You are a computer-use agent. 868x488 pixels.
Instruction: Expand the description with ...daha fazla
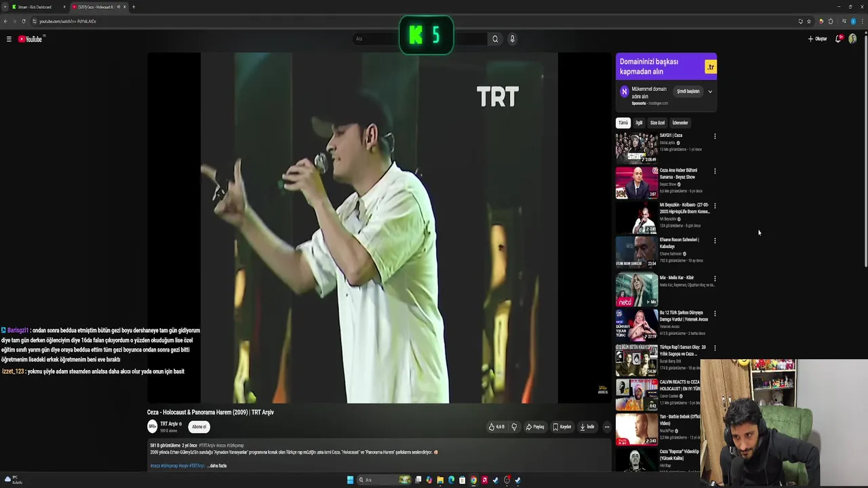[x=218, y=466]
